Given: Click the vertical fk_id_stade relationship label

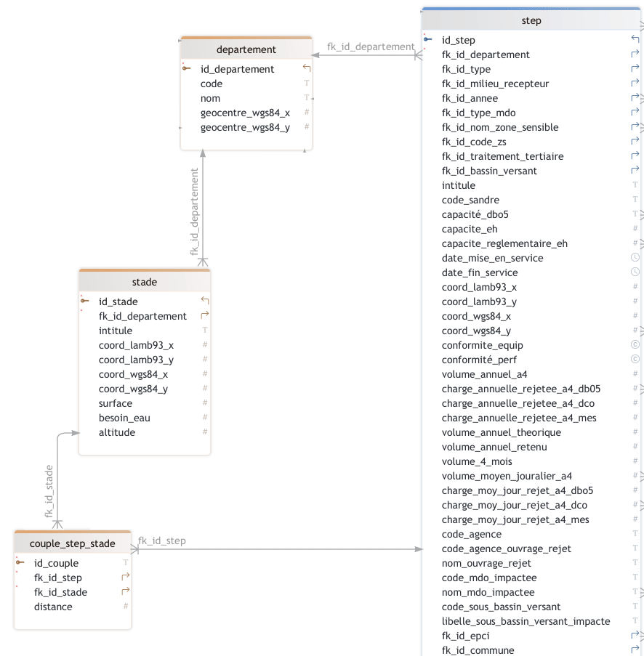Looking at the screenshot, I should tap(49, 491).
